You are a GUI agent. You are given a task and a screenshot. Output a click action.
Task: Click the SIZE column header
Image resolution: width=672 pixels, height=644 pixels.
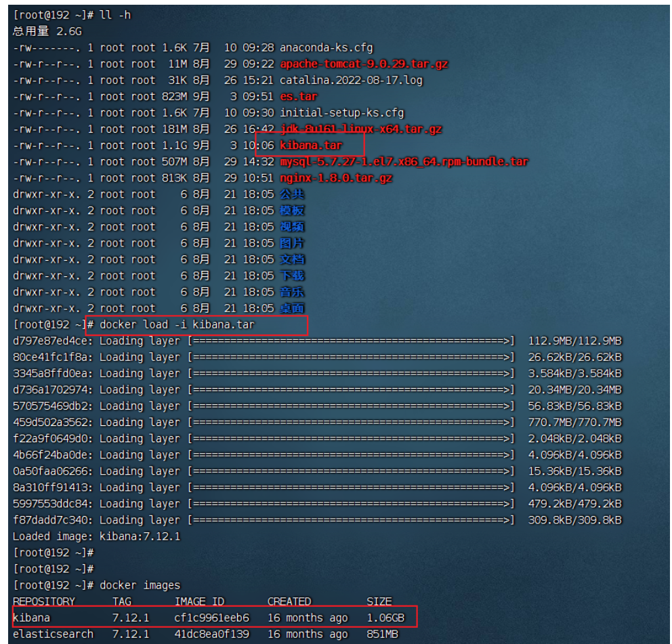point(379,601)
